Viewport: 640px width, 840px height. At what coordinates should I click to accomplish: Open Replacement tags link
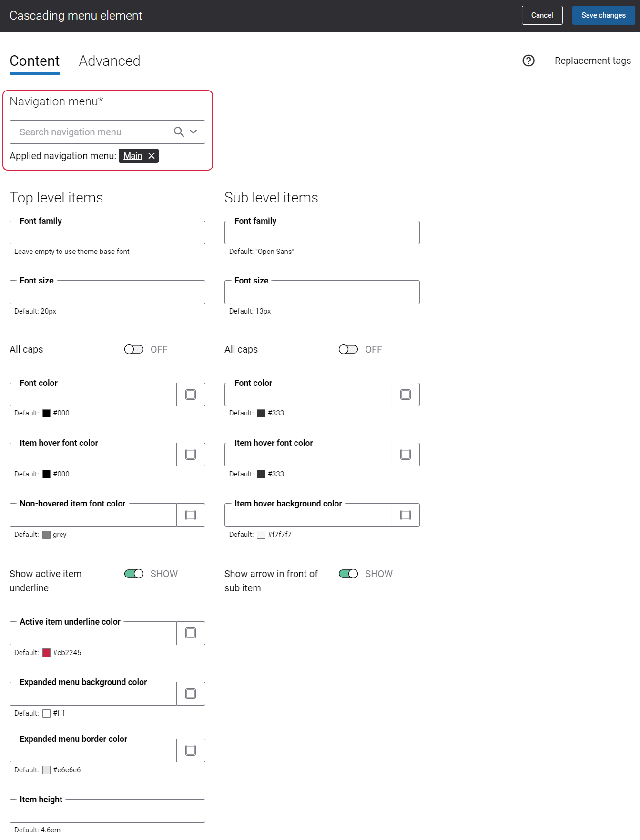pos(593,61)
